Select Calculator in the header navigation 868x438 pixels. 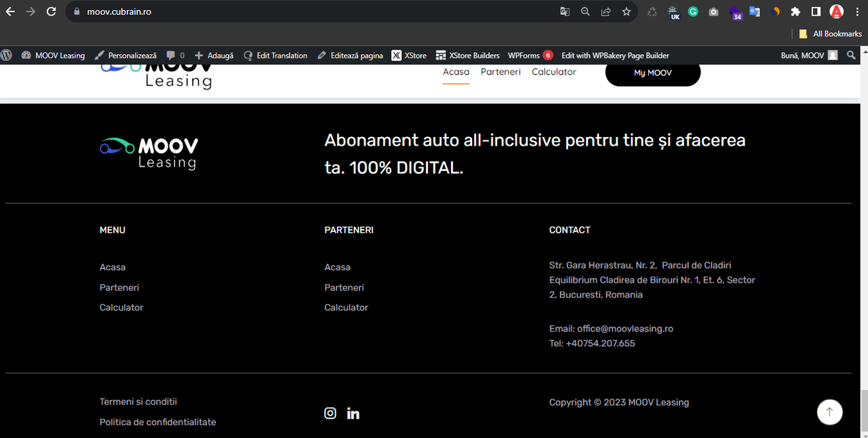pyautogui.click(x=554, y=72)
